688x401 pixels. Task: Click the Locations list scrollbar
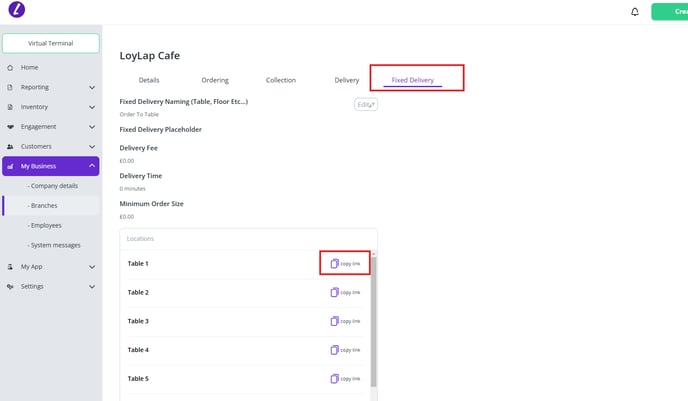[x=374, y=320]
